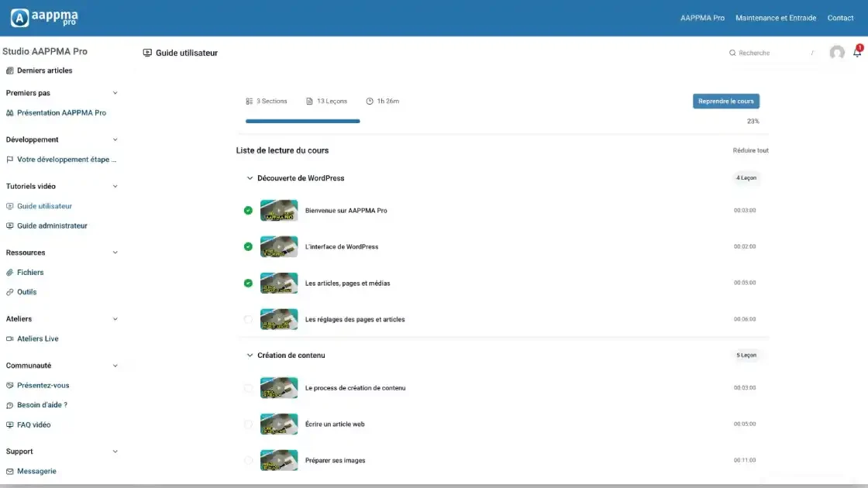
Task: Open the notifications bell
Action: coord(857,52)
